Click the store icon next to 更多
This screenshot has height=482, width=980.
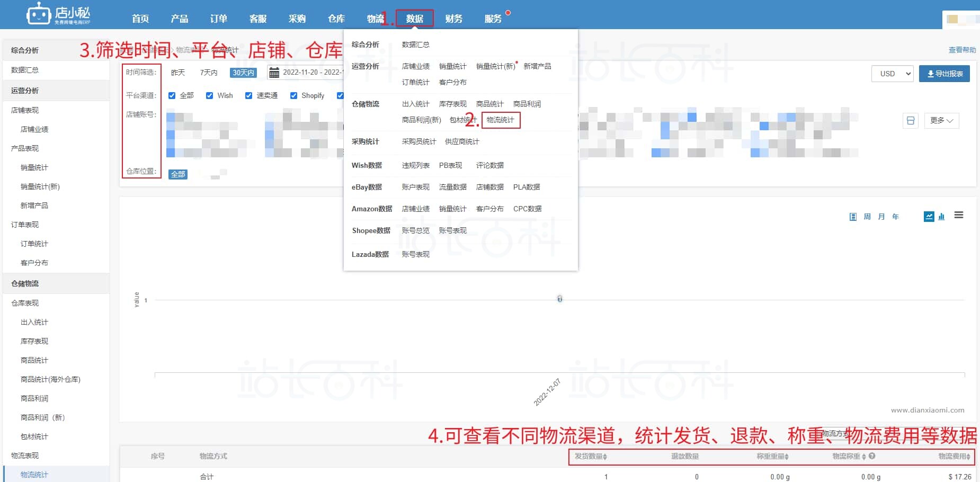(910, 121)
